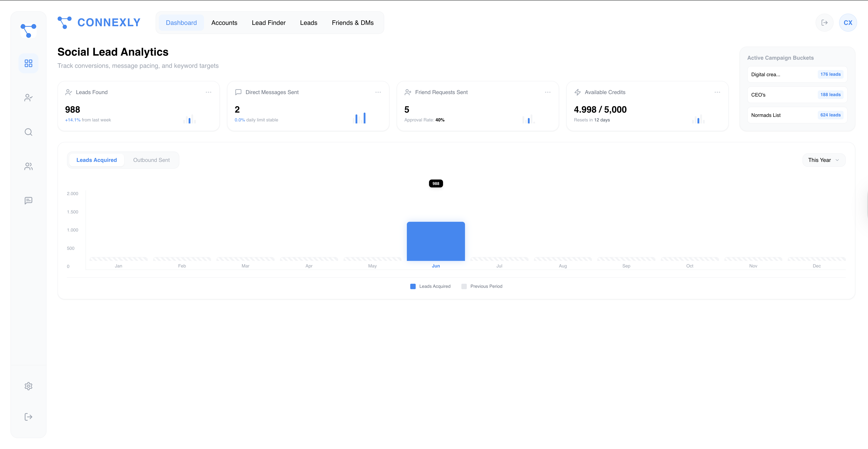
Task: Click the Resets in 12 days text
Action: coord(592,120)
